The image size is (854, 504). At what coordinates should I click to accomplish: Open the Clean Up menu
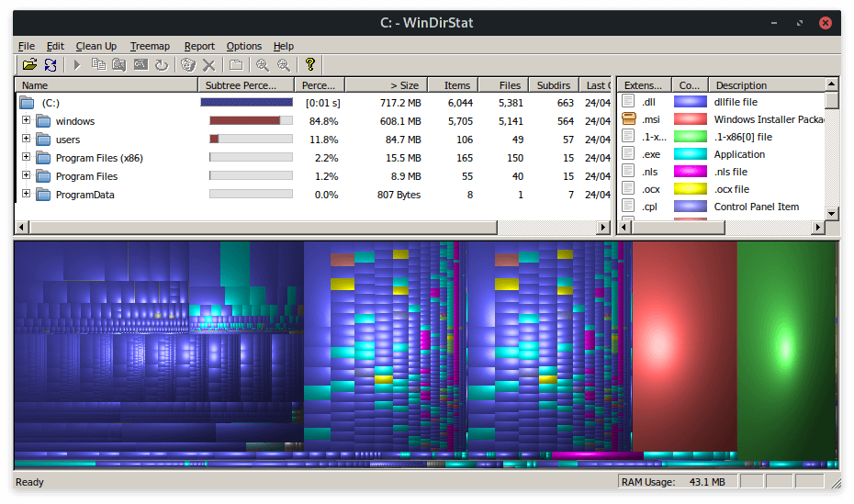[96, 46]
